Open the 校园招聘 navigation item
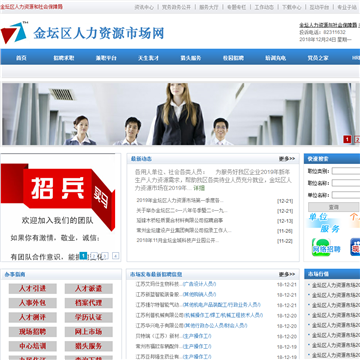This screenshot has width=360, height=360. point(233,58)
